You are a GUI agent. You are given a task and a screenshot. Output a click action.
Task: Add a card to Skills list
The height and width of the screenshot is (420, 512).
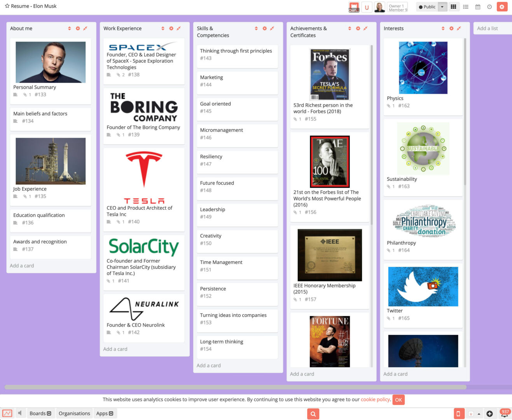point(208,365)
